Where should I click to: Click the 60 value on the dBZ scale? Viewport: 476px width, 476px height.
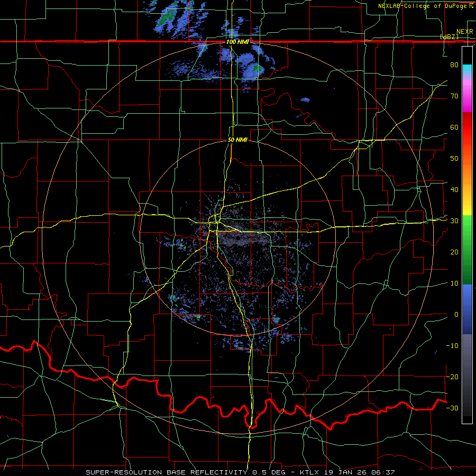(454, 127)
